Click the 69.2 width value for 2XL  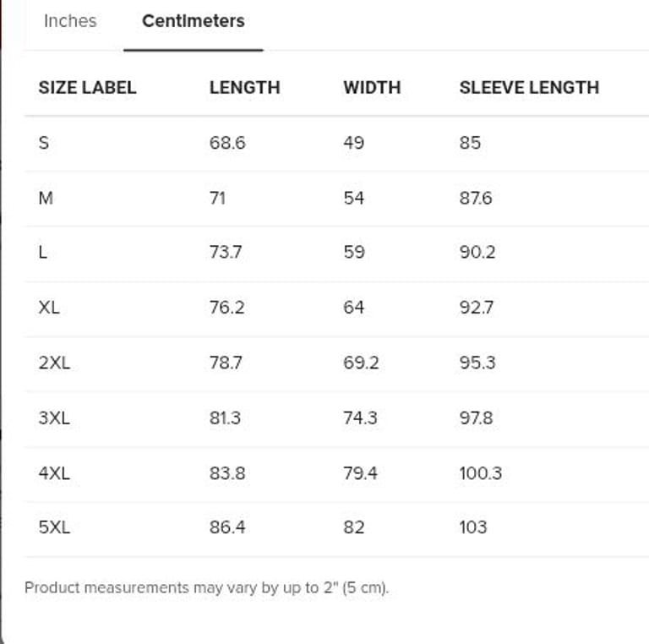(x=361, y=363)
